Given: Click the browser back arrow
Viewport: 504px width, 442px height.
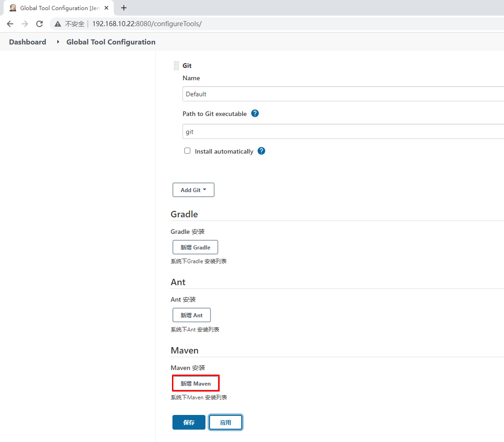Looking at the screenshot, I should [10, 24].
